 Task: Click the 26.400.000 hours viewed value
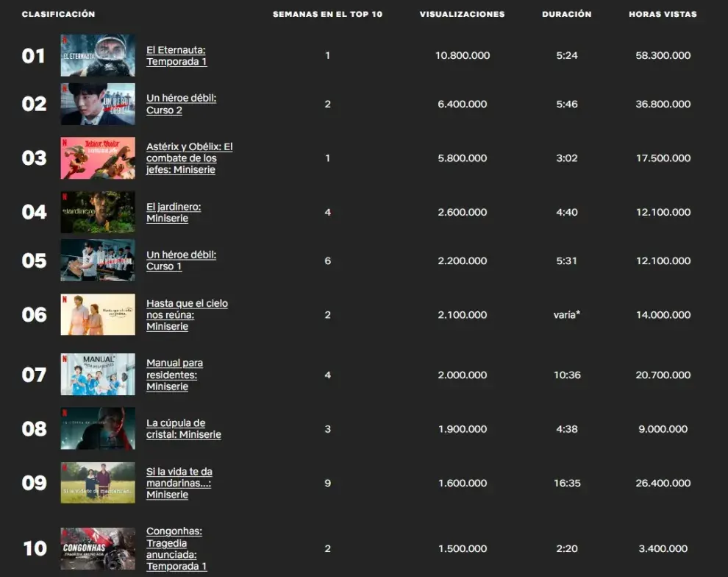[x=663, y=483]
